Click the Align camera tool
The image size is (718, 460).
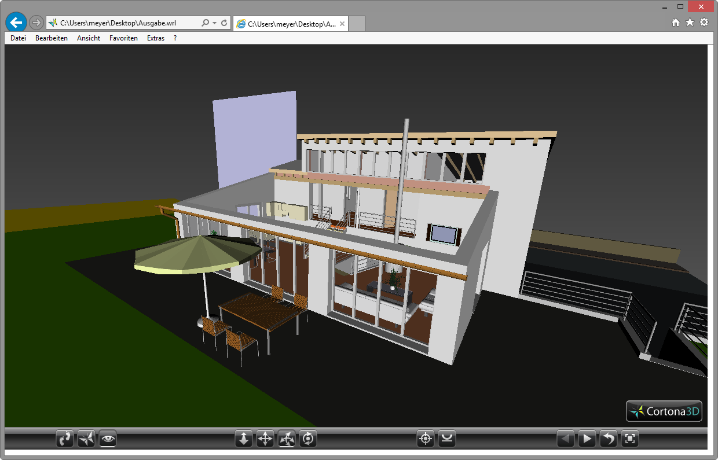tap(447, 438)
